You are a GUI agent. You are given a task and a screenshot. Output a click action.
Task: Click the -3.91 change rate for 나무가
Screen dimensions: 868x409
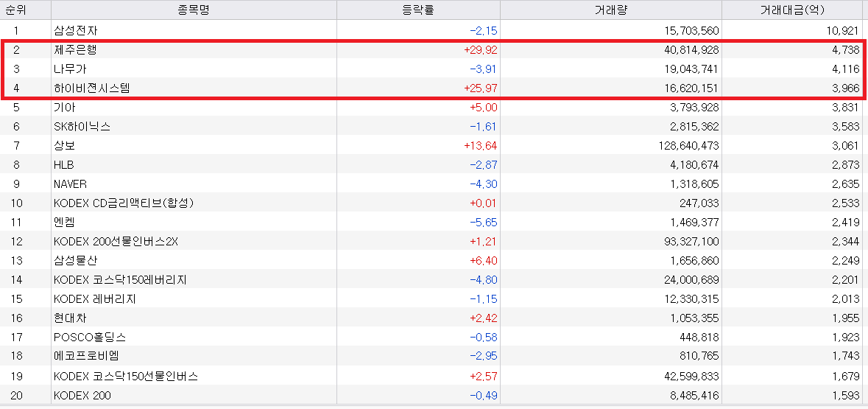[x=483, y=69]
